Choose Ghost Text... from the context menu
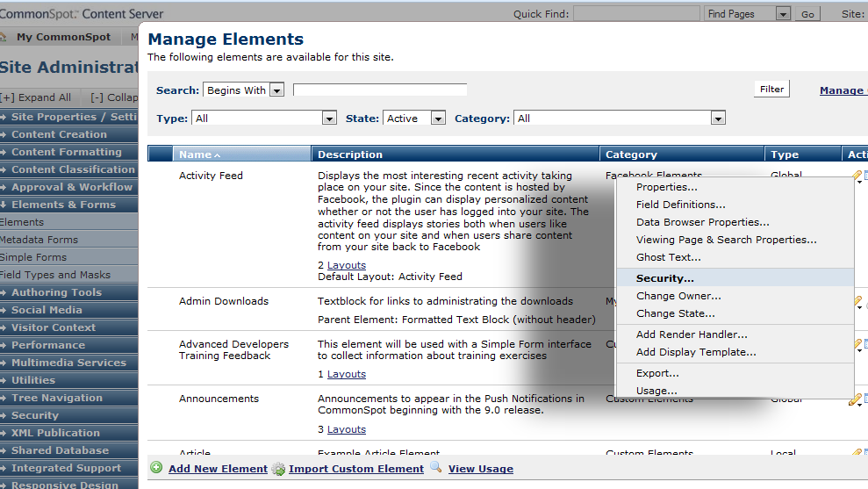This screenshot has height=489, width=868. click(735, 257)
